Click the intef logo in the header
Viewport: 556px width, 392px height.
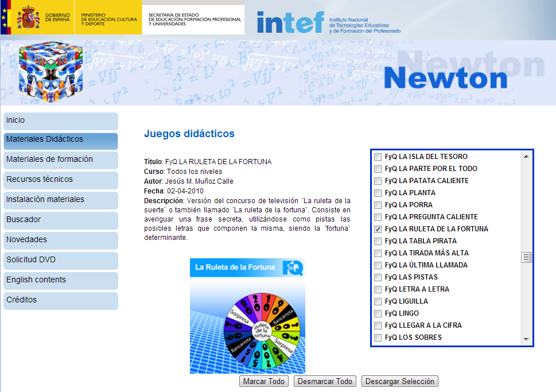pyautogui.click(x=290, y=22)
